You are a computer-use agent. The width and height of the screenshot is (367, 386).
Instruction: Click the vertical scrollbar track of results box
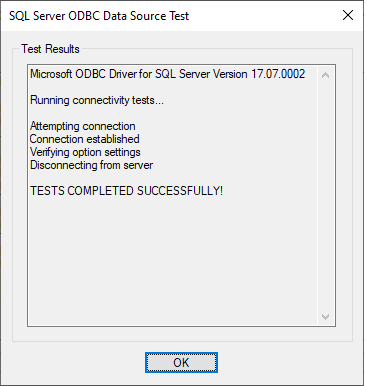tap(325, 196)
